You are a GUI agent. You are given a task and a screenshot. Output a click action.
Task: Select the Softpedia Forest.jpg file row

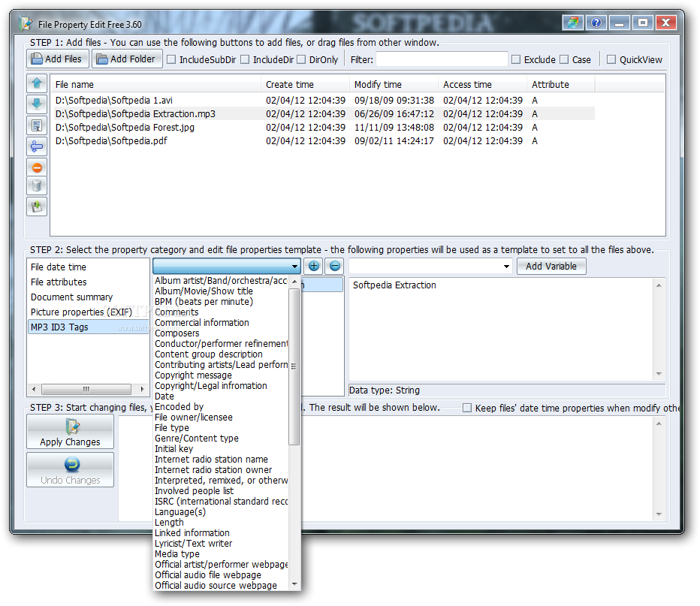click(x=324, y=128)
